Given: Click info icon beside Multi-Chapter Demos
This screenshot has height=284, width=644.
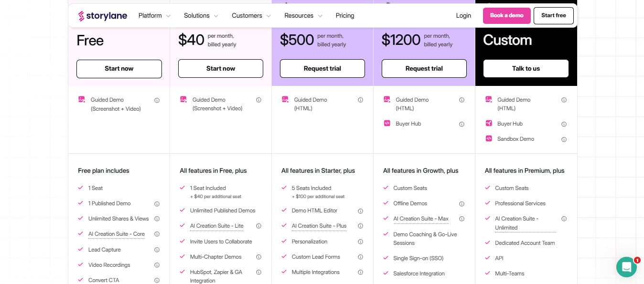Looking at the screenshot, I should 258,257.
